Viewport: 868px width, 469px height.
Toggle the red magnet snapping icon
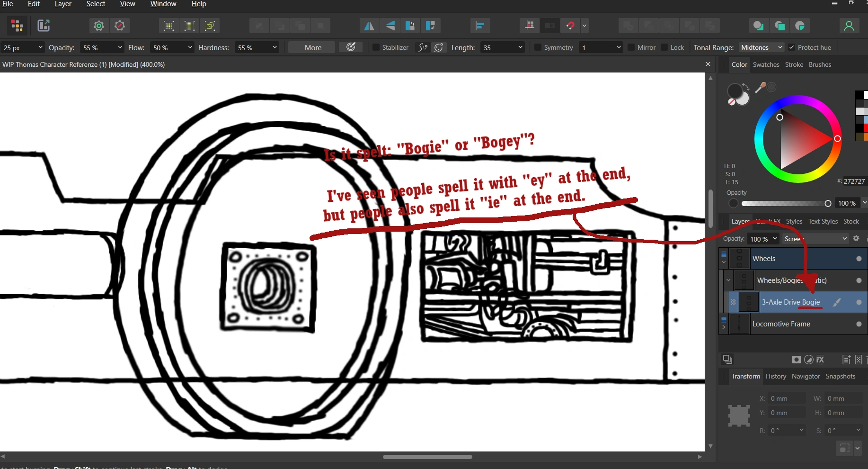click(x=570, y=26)
